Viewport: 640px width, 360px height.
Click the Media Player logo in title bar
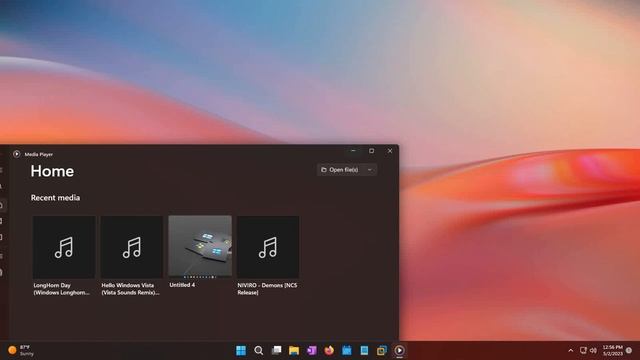pyautogui.click(x=16, y=154)
